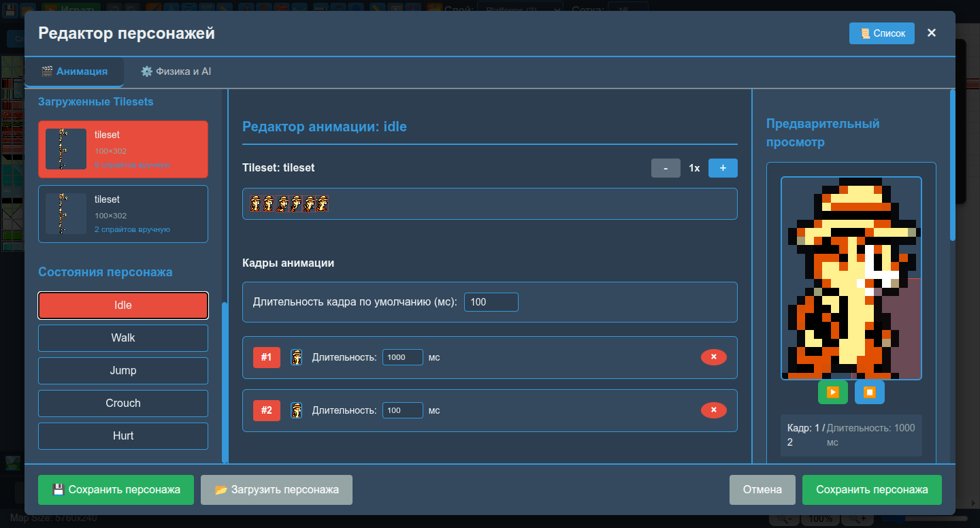
Task: Click the large character preview image
Action: [851, 278]
